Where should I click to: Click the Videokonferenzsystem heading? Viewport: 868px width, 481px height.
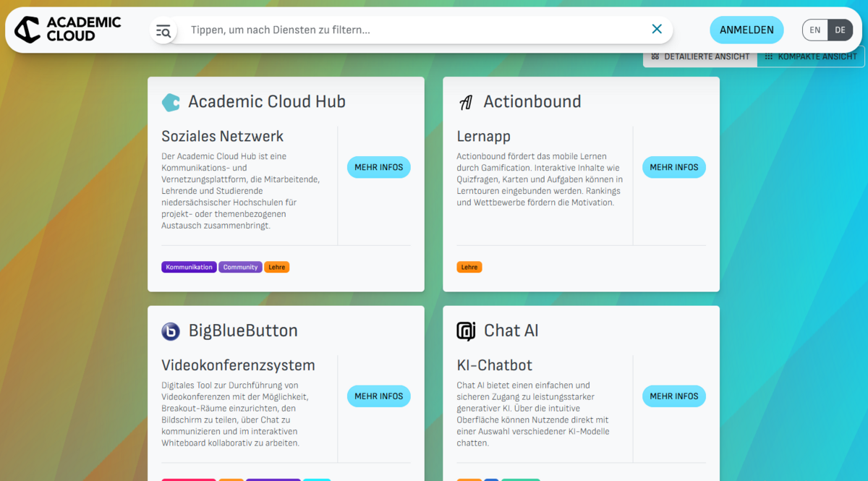pyautogui.click(x=238, y=365)
